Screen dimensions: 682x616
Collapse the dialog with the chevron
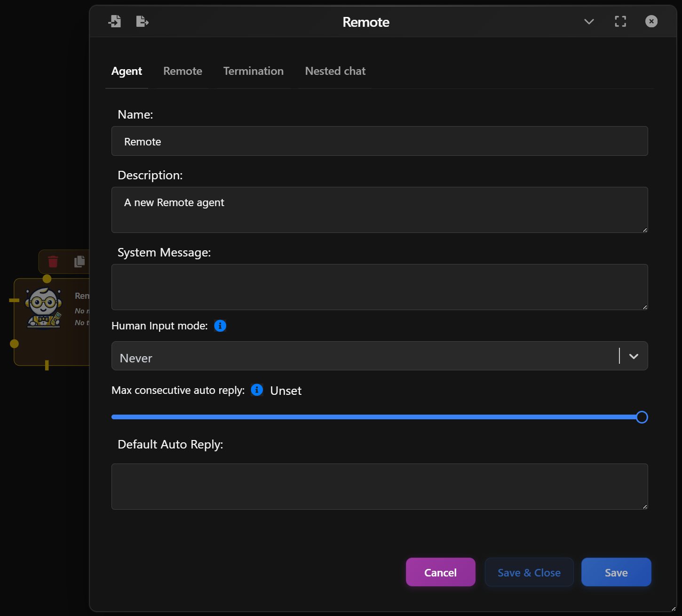tap(589, 22)
